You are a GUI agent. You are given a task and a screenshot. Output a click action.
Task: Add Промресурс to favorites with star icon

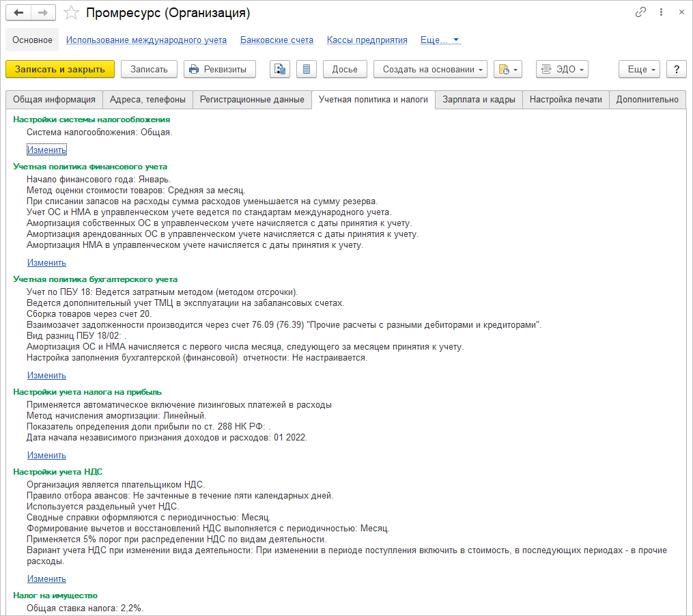pos(71,13)
